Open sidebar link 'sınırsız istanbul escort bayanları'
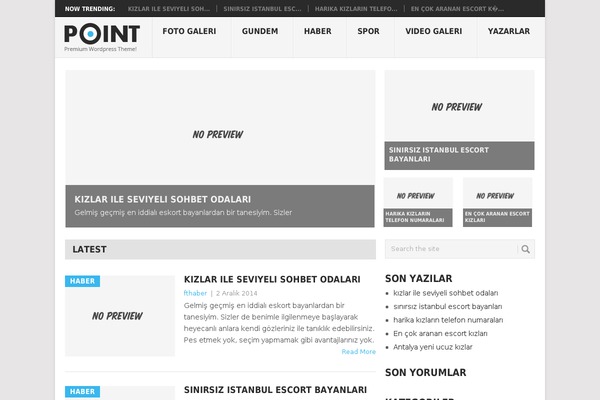600x400 pixels. pyautogui.click(x=448, y=306)
